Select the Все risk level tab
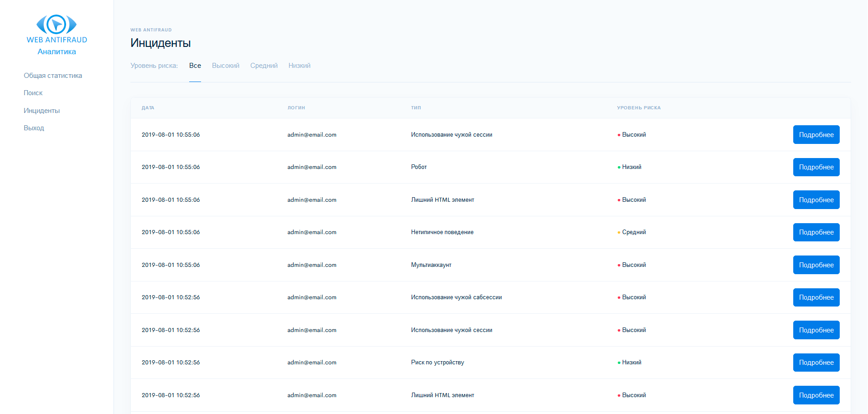Image resolution: width=868 pixels, height=414 pixels. [195, 66]
